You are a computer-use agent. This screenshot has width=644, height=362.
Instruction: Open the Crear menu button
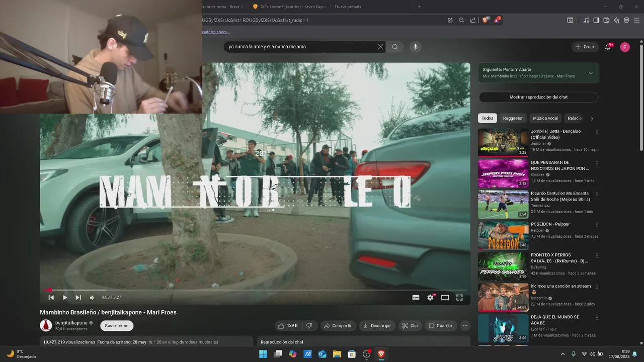tap(585, 47)
